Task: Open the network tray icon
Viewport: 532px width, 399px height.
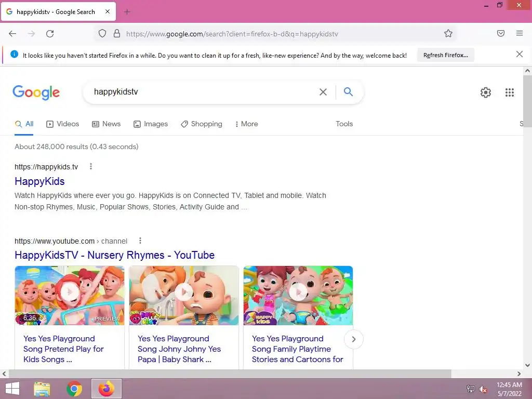Action: pos(470,389)
